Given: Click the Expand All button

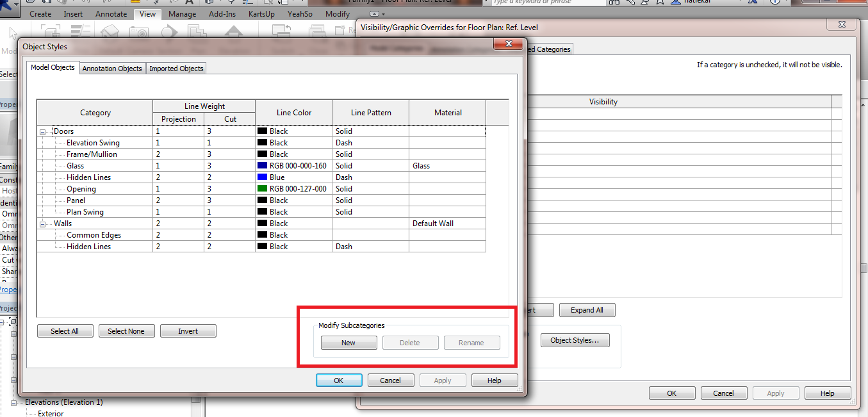Looking at the screenshot, I should tap(587, 309).
